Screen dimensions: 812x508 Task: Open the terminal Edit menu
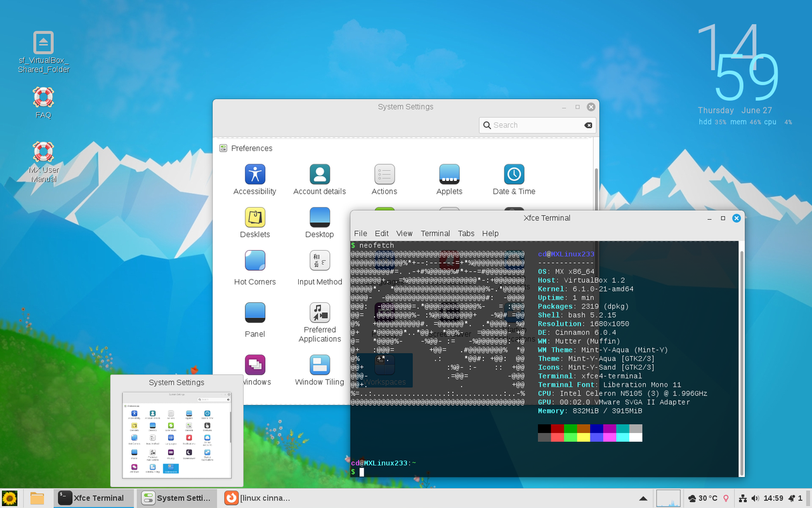pyautogui.click(x=382, y=233)
